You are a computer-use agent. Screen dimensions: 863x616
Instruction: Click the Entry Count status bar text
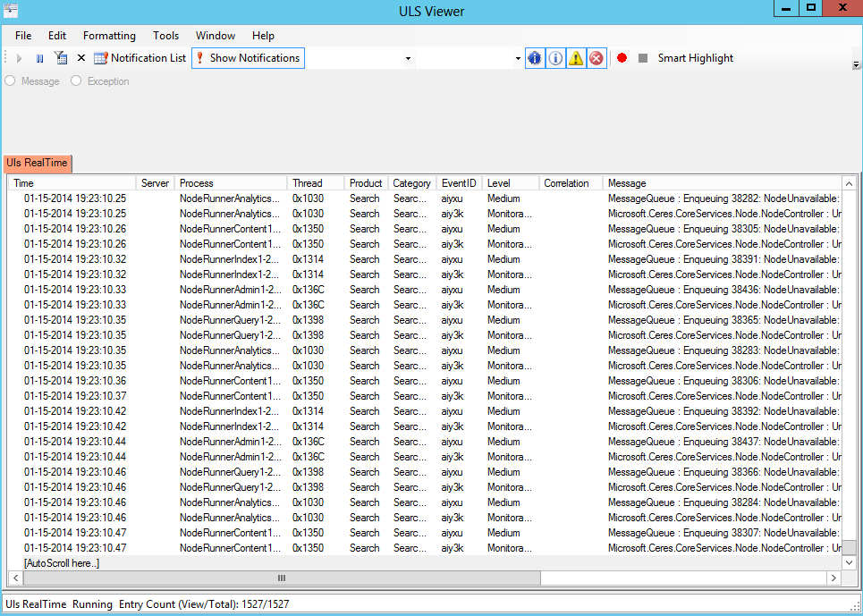pyautogui.click(x=204, y=604)
